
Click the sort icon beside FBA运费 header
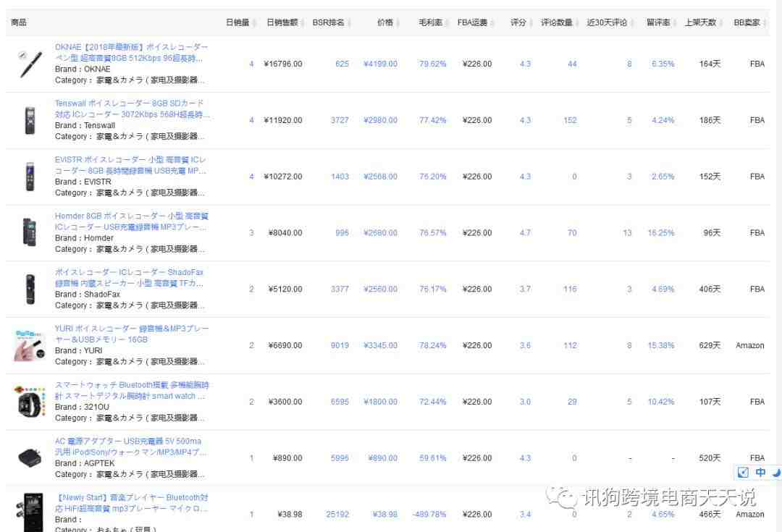tap(492, 23)
